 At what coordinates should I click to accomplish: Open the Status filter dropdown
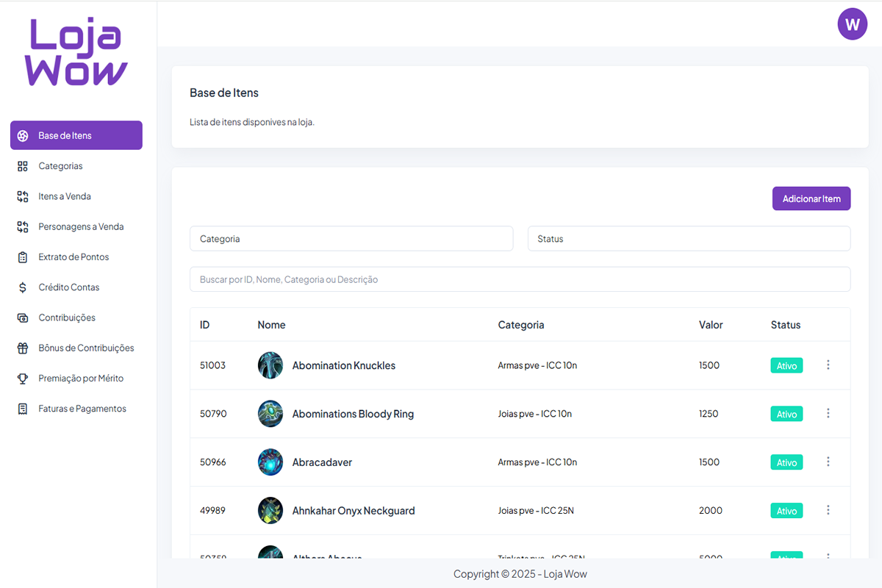pyautogui.click(x=689, y=239)
